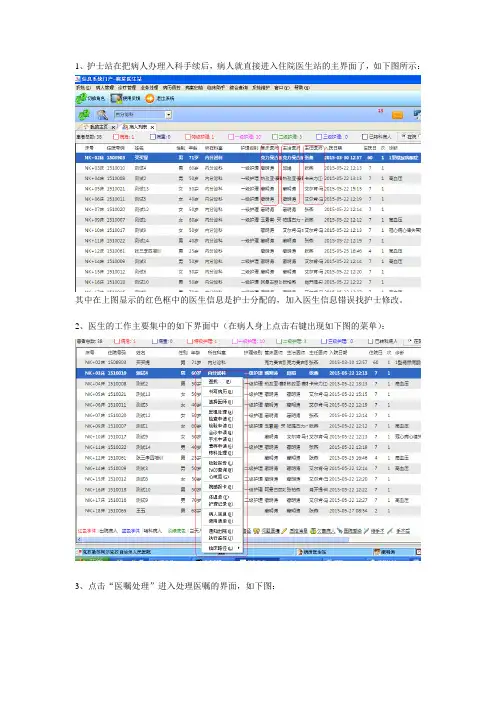Click the monitor icon next to 切换角色
496x702 pixels.
click(116, 98)
